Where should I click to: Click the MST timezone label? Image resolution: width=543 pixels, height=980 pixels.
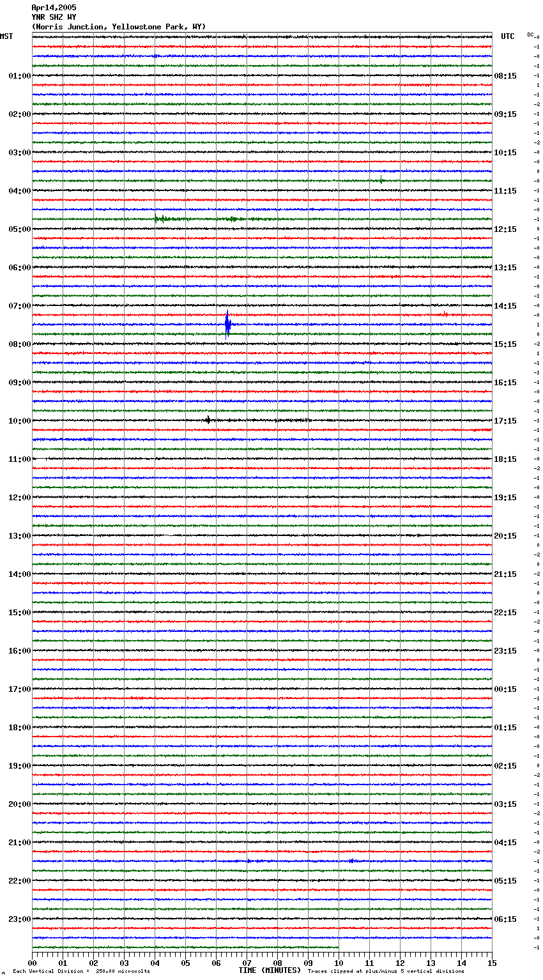[6, 36]
